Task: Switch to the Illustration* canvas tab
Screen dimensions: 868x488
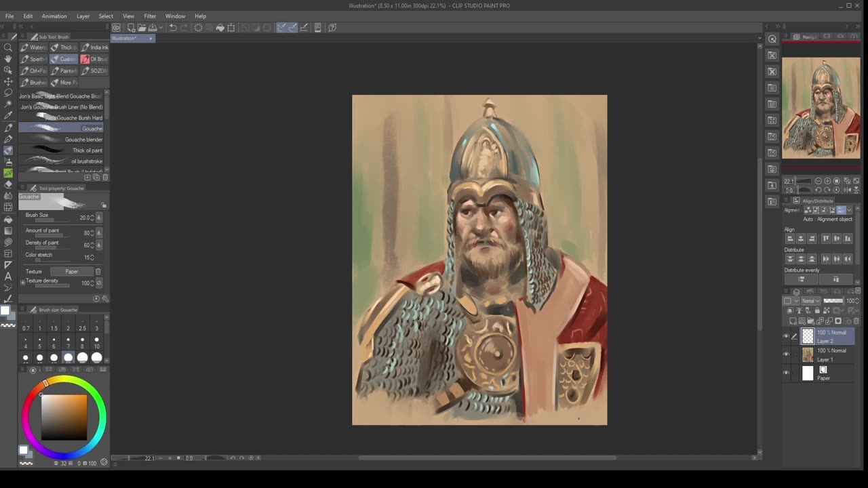Action: pyautogui.click(x=132, y=39)
